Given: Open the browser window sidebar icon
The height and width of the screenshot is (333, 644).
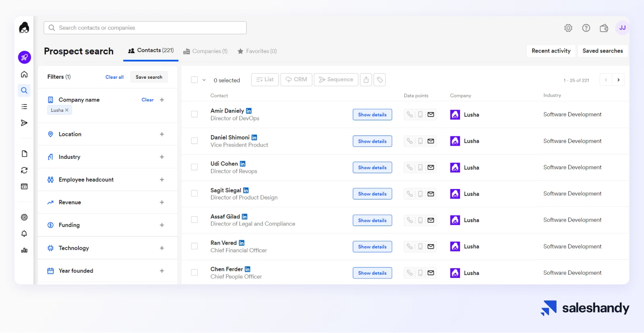Looking at the screenshot, I should [24, 187].
